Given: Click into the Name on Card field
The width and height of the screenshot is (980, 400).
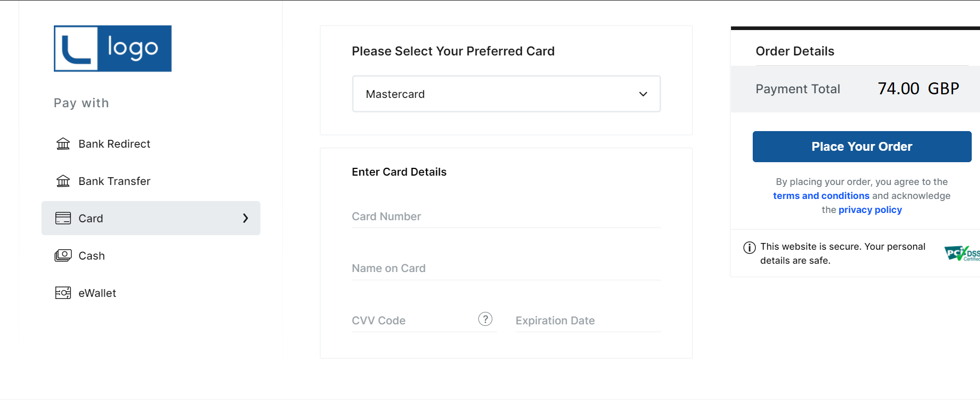Looking at the screenshot, I should click(506, 268).
